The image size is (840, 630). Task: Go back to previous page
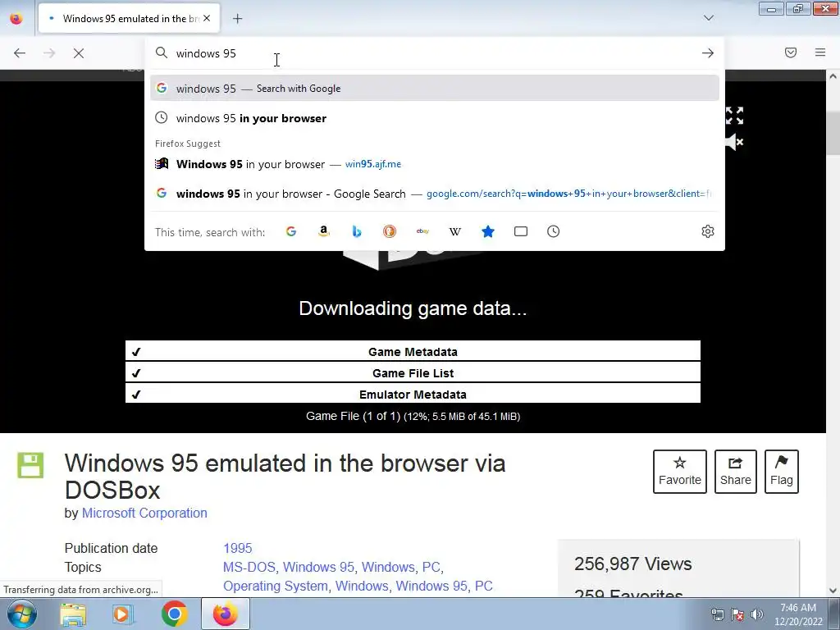point(20,53)
